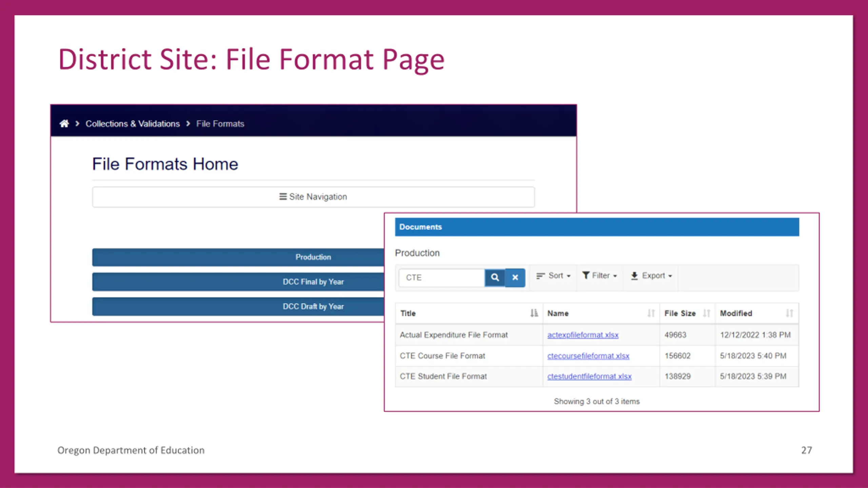The height and width of the screenshot is (488, 868).
Task: Open the DCC Draft by Year button
Action: coord(238,306)
